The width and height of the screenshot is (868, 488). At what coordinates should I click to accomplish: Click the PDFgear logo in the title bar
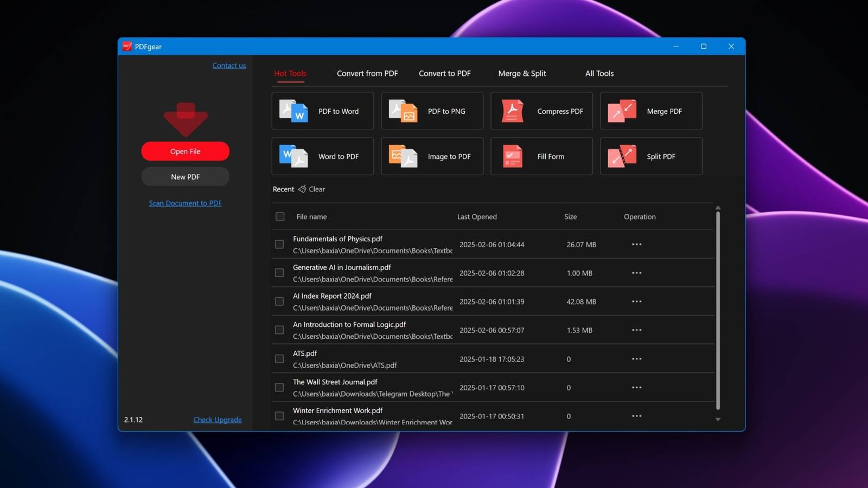pyautogui.click(x=127, y=47)
